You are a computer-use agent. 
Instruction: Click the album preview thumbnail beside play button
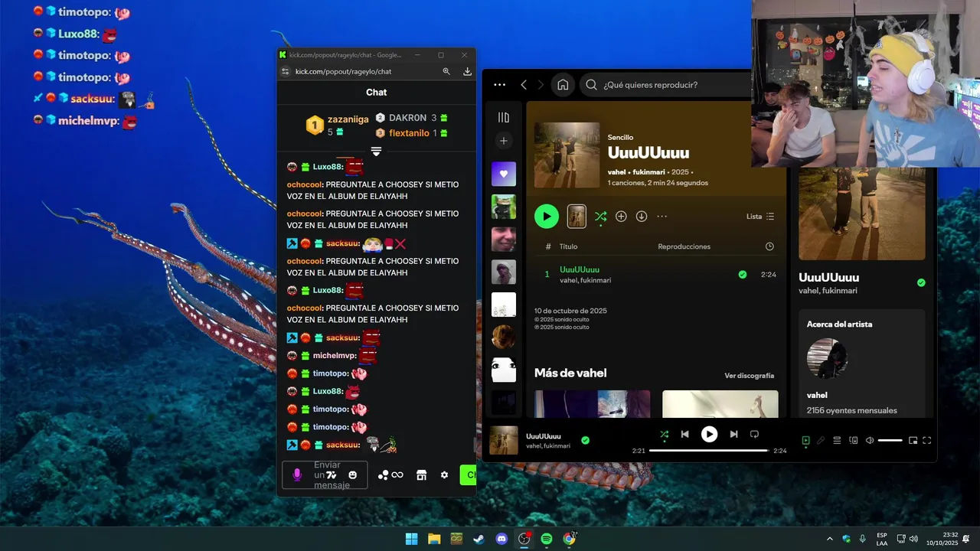pos(577,217)
